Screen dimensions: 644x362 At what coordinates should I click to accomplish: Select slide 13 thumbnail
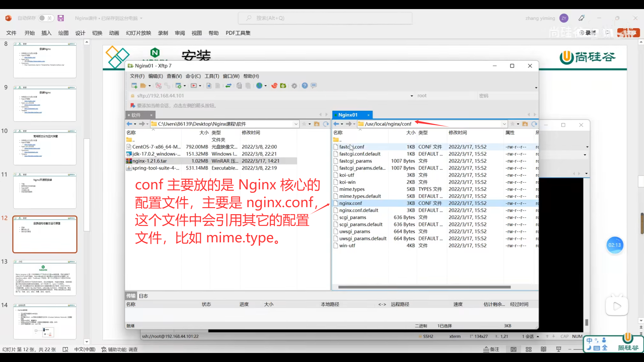pyautogui.click(x=45, y=278)
